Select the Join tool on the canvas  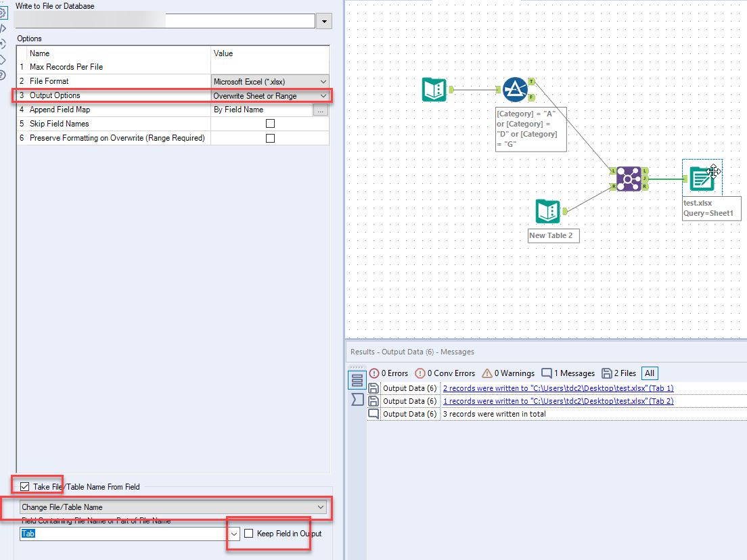coord(627,179)
